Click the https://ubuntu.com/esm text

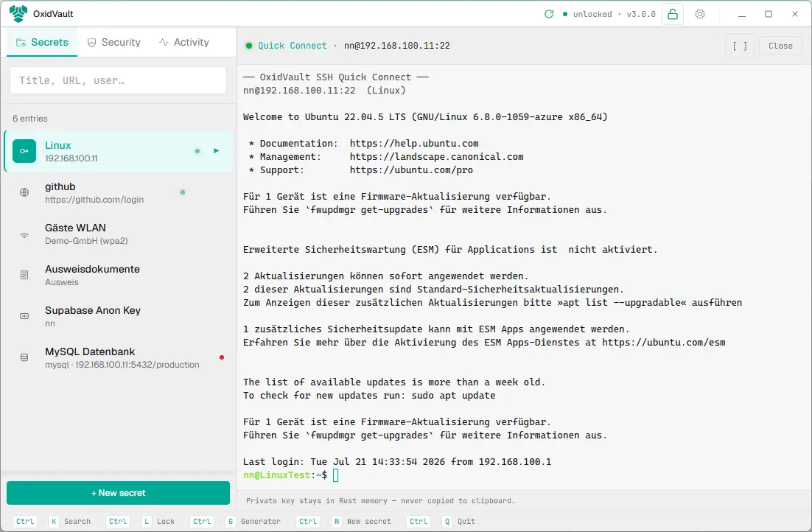point(663,343)
